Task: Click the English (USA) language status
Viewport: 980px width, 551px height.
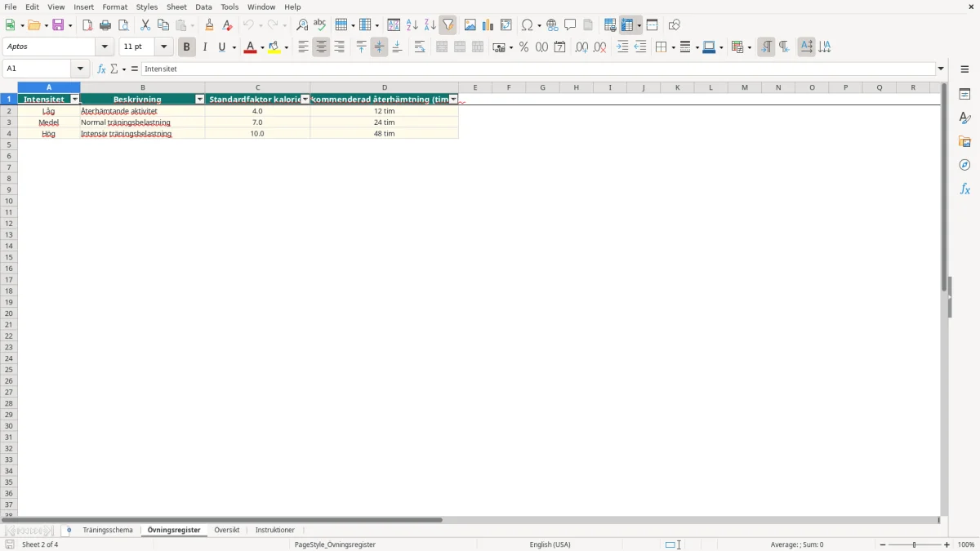Action: 550,544
